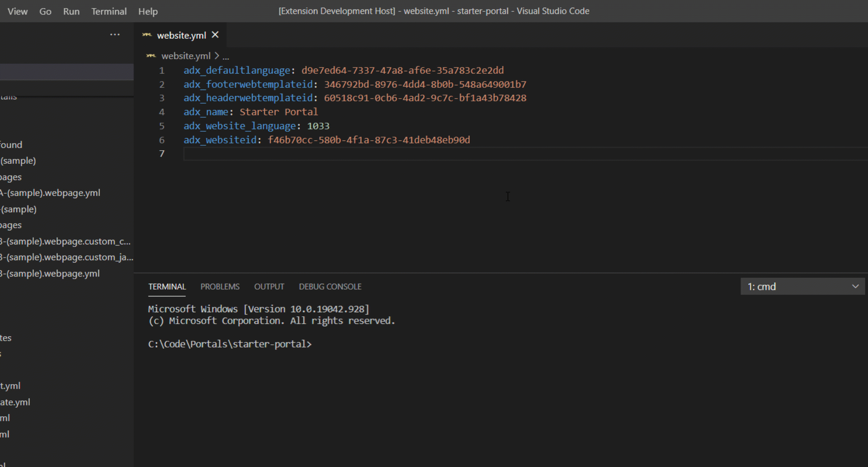This screenshot has width=868, height=467.
Task: Select the (sample).webpage.custom_ja... file
Action: click(x=66, y=257)
